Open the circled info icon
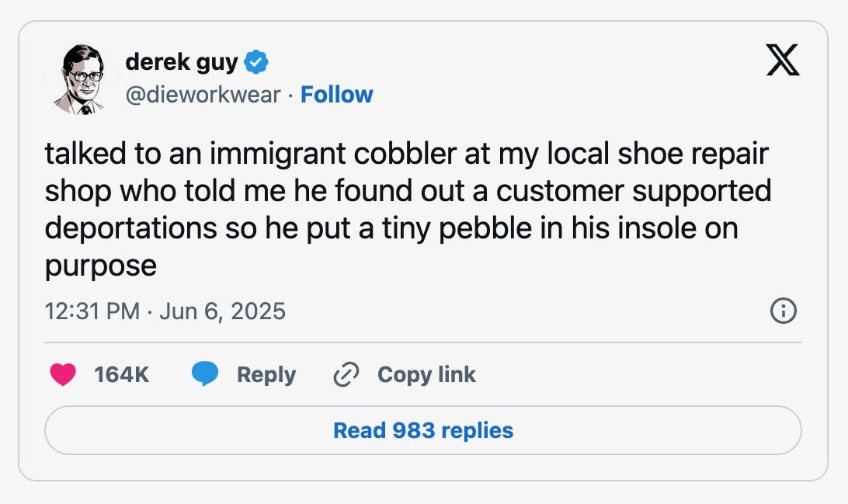 click(783, 311)
